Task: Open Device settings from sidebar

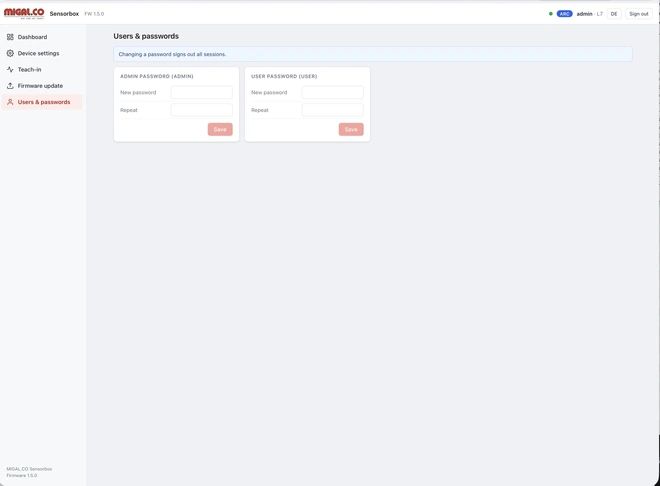Action: [x=42, y=53]
